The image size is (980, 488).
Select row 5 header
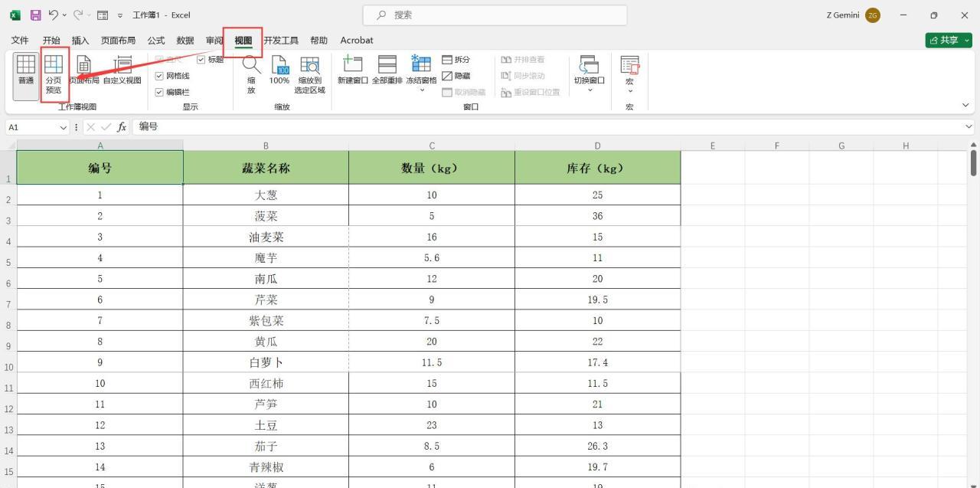tap(8, 258)
